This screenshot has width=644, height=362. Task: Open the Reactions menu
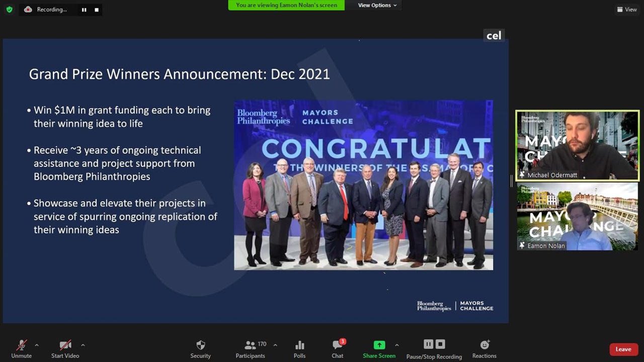pos(484,348)
